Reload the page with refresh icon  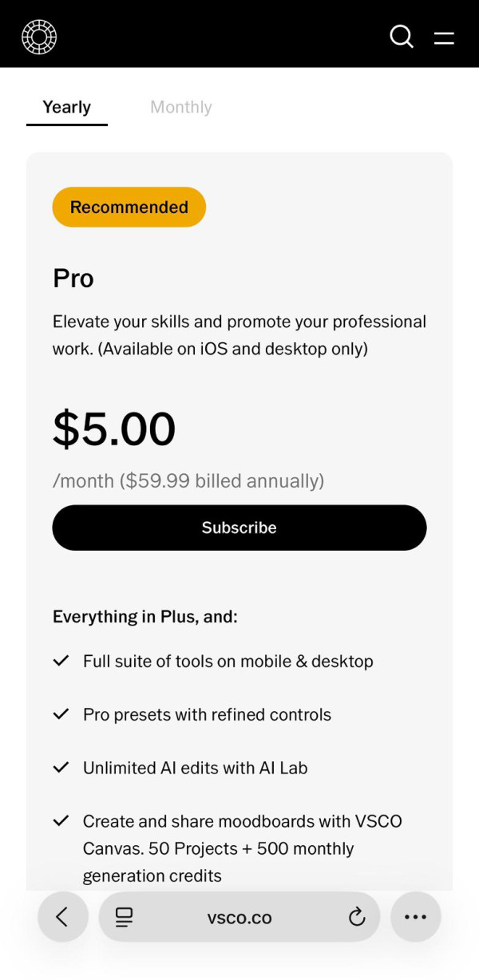click(x=357, y=917)
